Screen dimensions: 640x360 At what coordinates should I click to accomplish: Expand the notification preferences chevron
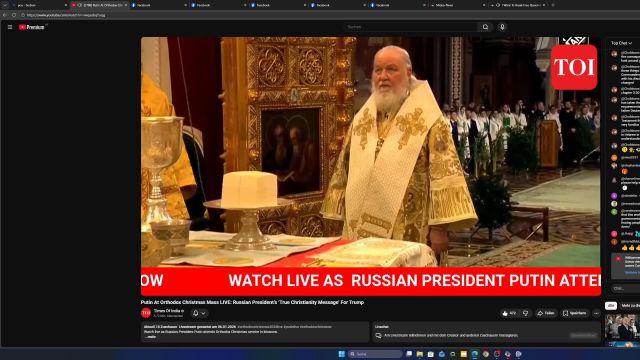pyautogui.click(x=203, y=313)
